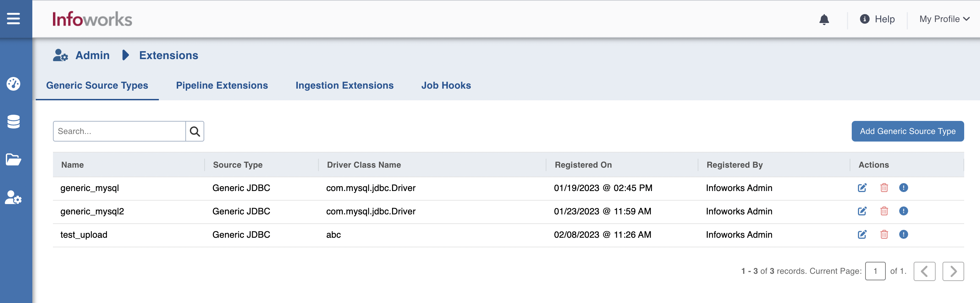Select the generic_mysql2 name cell
The image size is (980, 303).
coord(92,211)
